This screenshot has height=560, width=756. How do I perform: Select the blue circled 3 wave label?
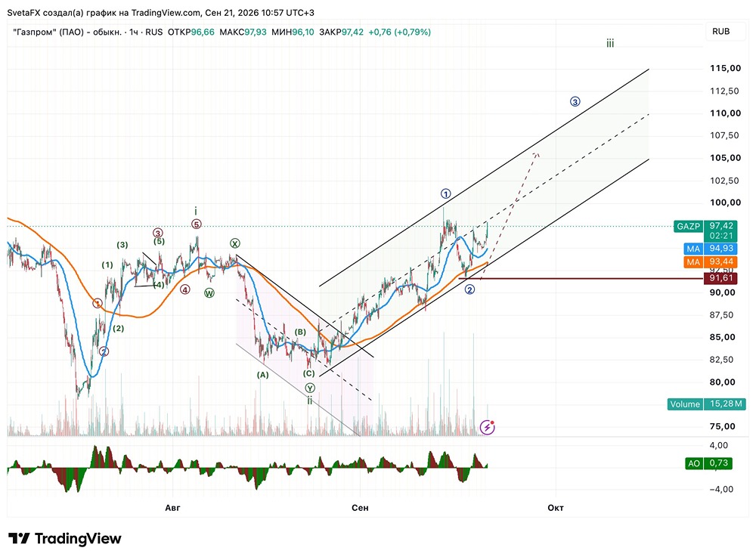(575, 102)
